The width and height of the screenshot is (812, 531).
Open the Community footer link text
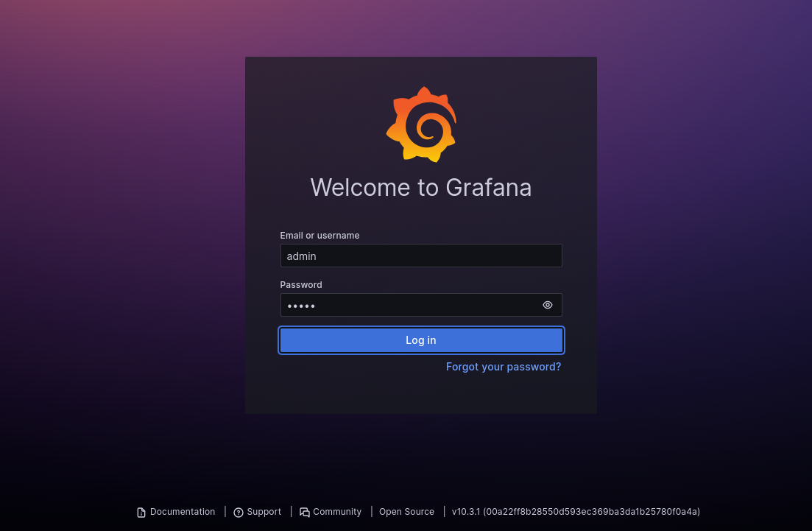(x=337, y=512)
